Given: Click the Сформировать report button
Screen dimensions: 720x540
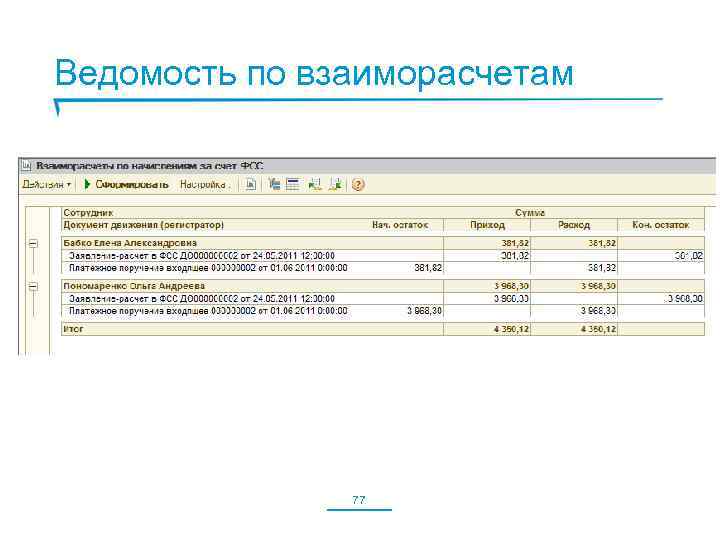Looking at the screenshot, I should click(x=126, y=185).
